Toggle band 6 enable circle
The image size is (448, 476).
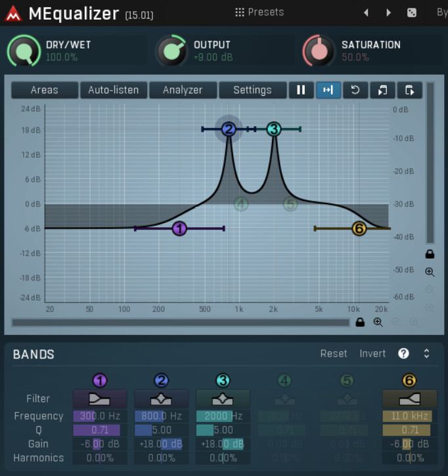click(409, 380)
